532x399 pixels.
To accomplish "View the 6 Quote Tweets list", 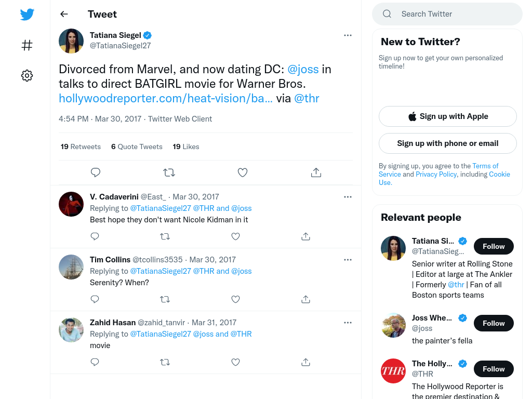I will [x=137, y=147].
